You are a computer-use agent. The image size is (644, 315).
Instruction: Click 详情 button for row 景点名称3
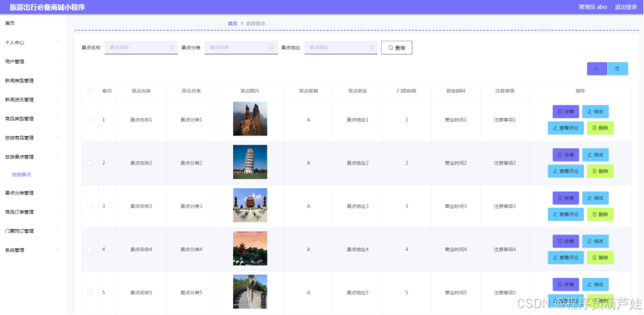click(565, 198)
